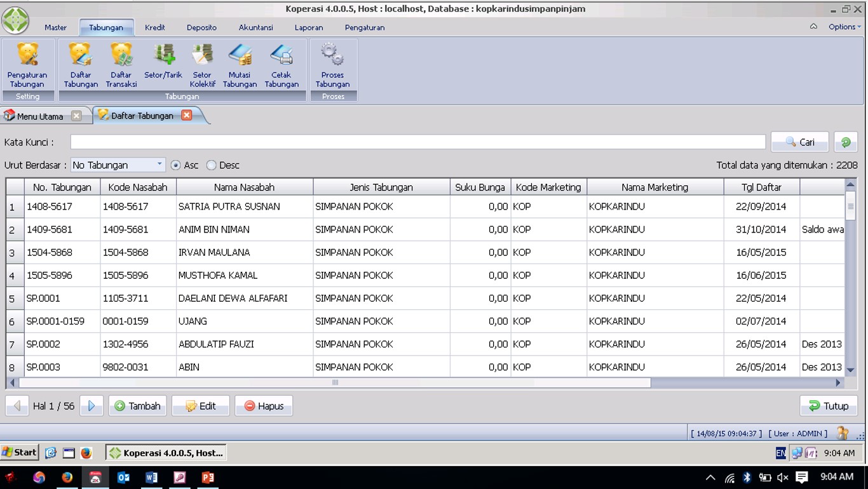Click the Tgl Daftar column header
868x489 pixels.
[761, 187]
